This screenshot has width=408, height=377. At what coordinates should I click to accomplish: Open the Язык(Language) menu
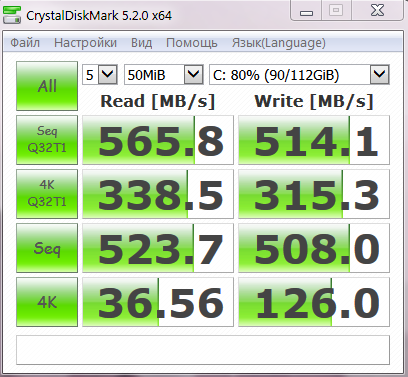click(x=279, y=43)
